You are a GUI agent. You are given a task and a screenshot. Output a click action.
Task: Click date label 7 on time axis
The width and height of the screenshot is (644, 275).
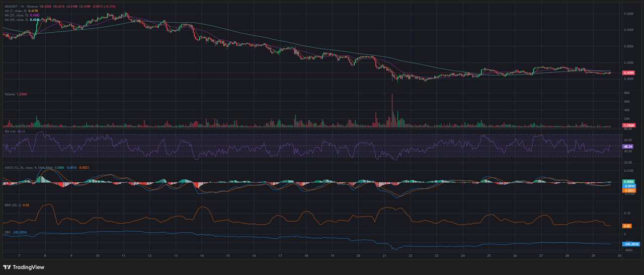pyautogui.click(x=19, y=256)
